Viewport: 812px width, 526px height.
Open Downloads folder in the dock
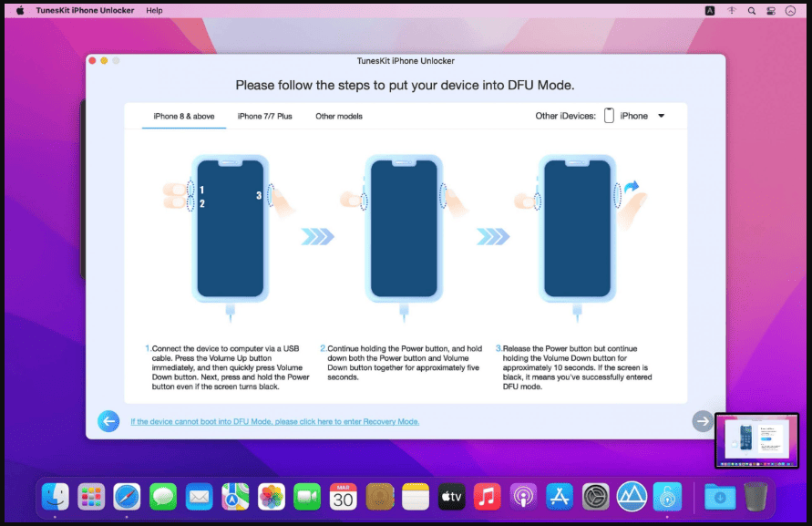click(x=720, y=497)
